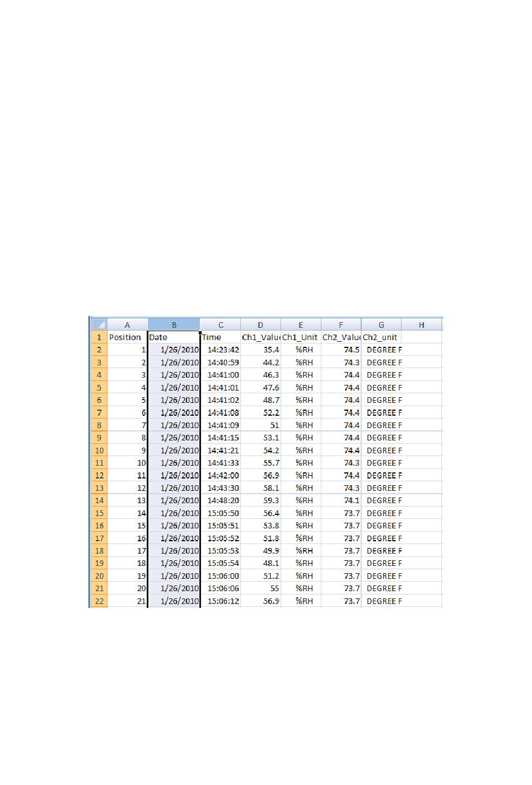
Task: Select time cell 14:23:42
Action: [221, 350]
